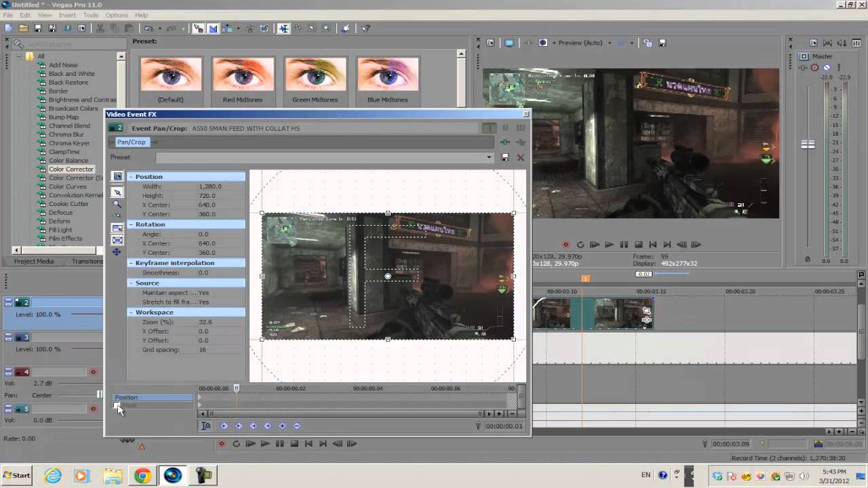Toggle Lock Envelopes to Events icon
Viewport: 868px width, 488px height.
(x=250, y=28)
